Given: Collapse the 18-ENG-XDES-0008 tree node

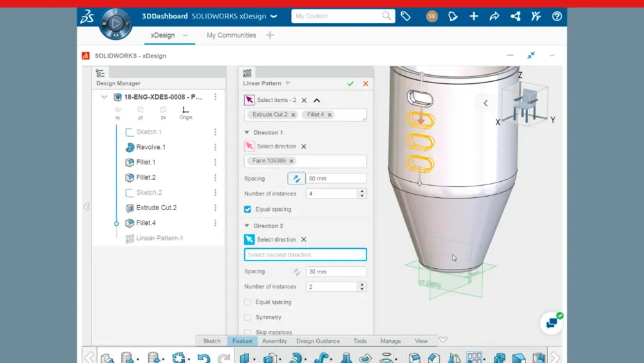Looking at the screenshot, I should click(104, 97).
